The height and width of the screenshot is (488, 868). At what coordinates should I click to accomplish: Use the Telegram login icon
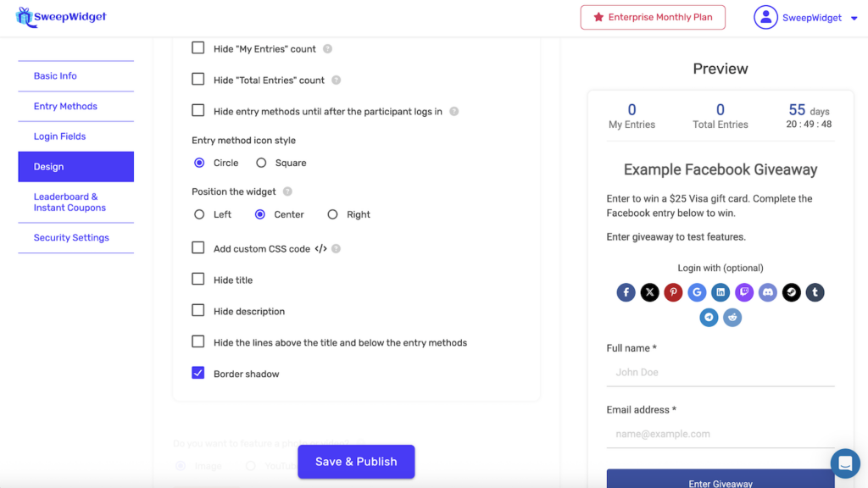click(x=709, y=318)
